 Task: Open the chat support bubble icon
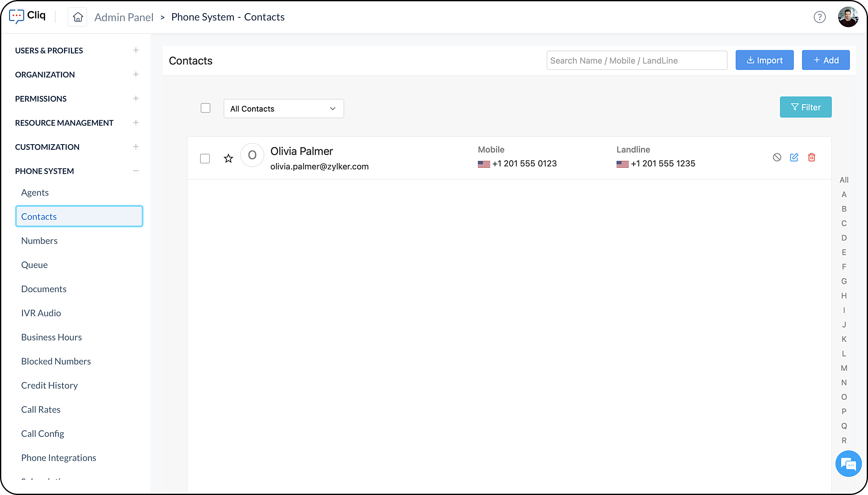(848, 464)
